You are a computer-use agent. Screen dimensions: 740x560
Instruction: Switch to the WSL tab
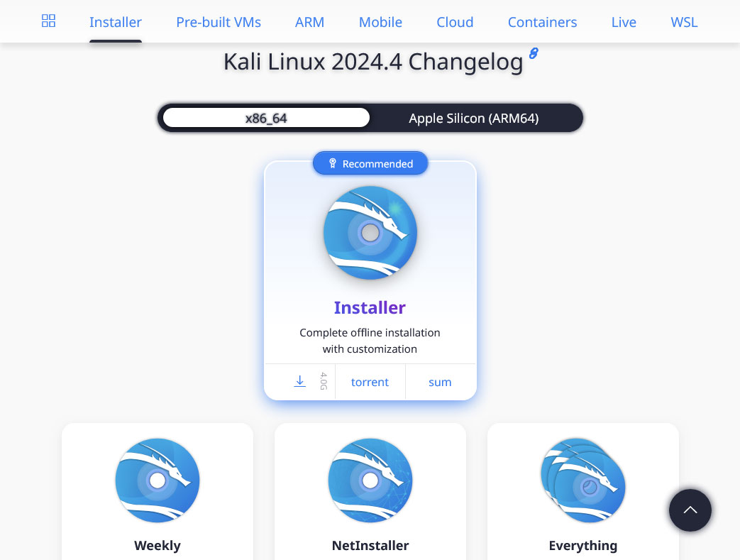[x=684, y=22]
